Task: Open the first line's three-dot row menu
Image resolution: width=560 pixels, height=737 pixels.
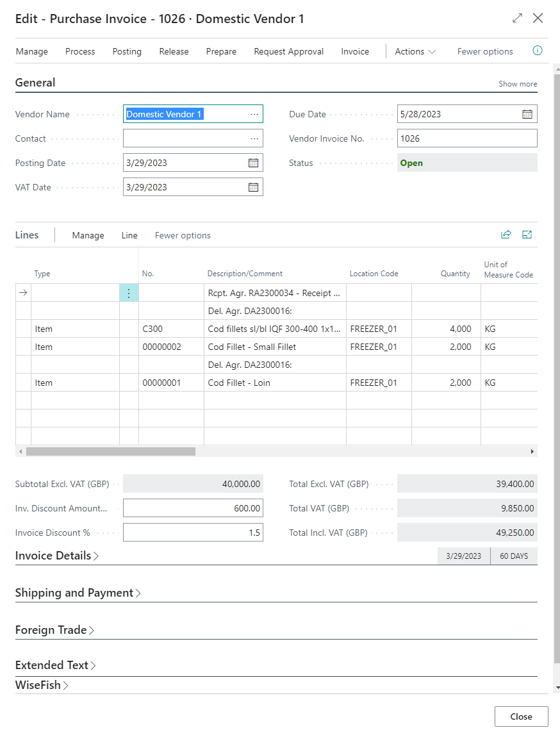Action: [x=129, y=293]
